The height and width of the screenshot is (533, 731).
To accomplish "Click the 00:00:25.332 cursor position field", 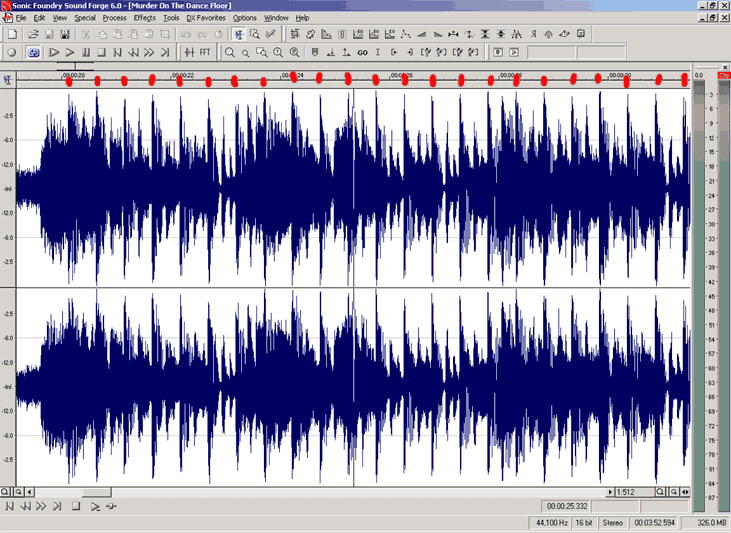I will (566, 506).
